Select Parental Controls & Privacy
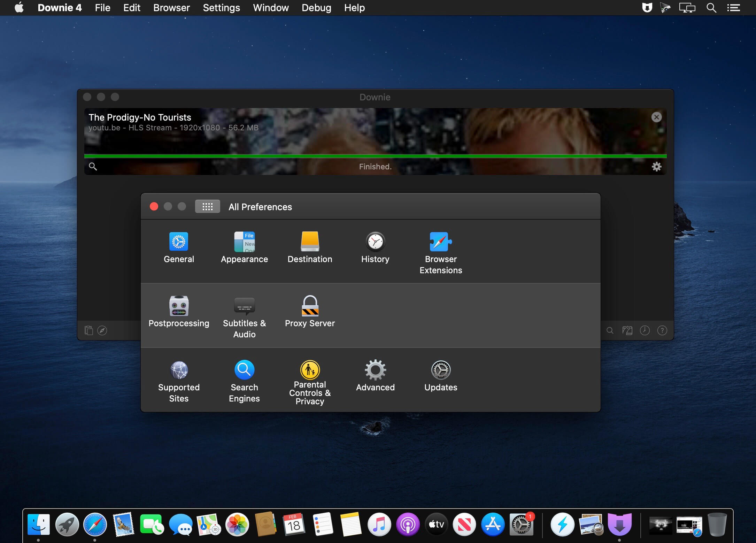The height and width of the screenshot is (543, 756). [309, 380]
